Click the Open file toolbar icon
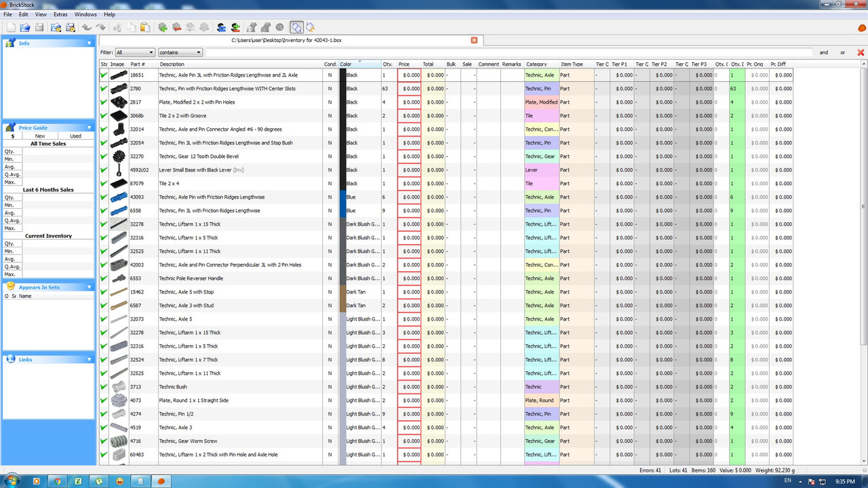Screen dimensions: 868x488 [x=25, y=28]
